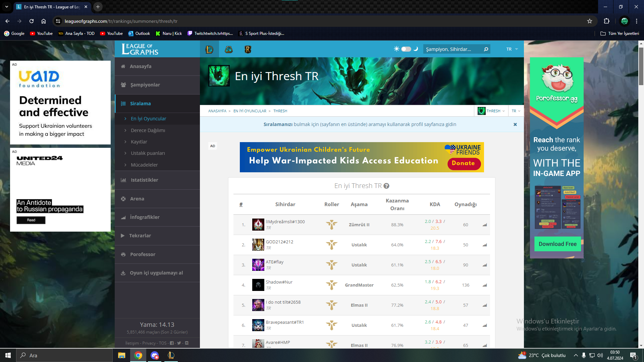Dismiss the Sıralamanızı info banner
644x362 pixels.
(x=515, y=124)
